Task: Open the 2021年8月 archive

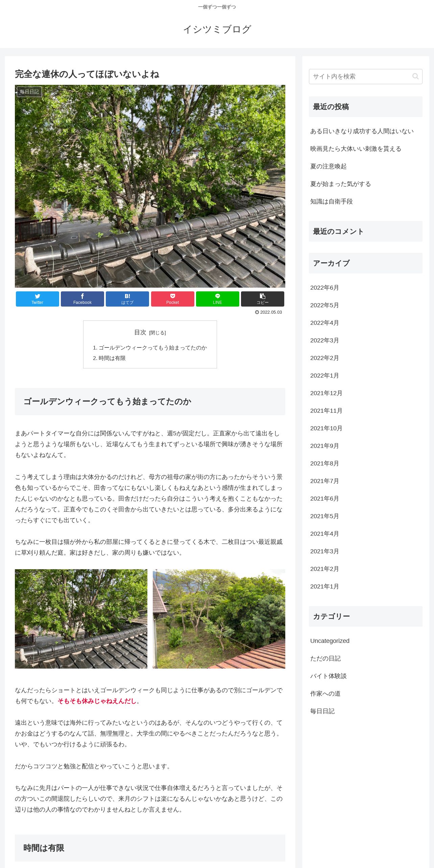Action: pos(324,463)
